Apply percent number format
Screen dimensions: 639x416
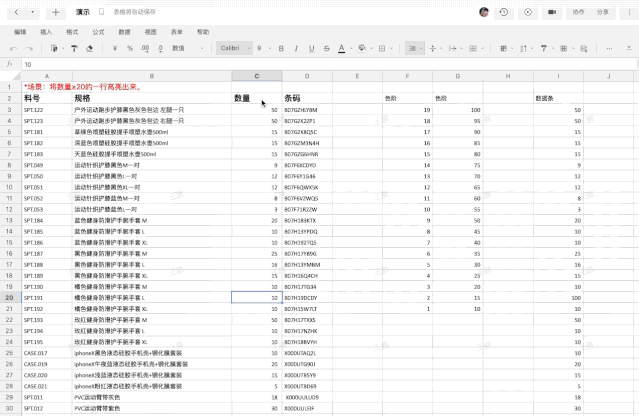[x=130, y=48]
